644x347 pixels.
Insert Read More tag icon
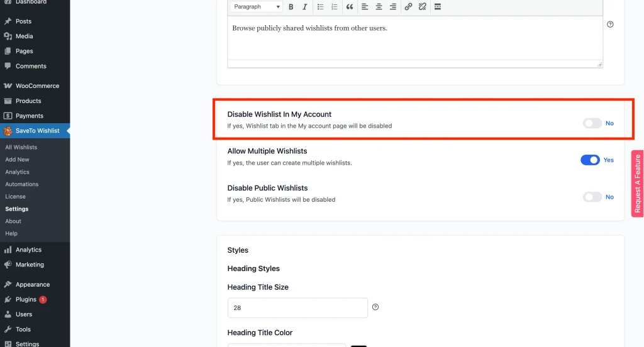[438, 6]
